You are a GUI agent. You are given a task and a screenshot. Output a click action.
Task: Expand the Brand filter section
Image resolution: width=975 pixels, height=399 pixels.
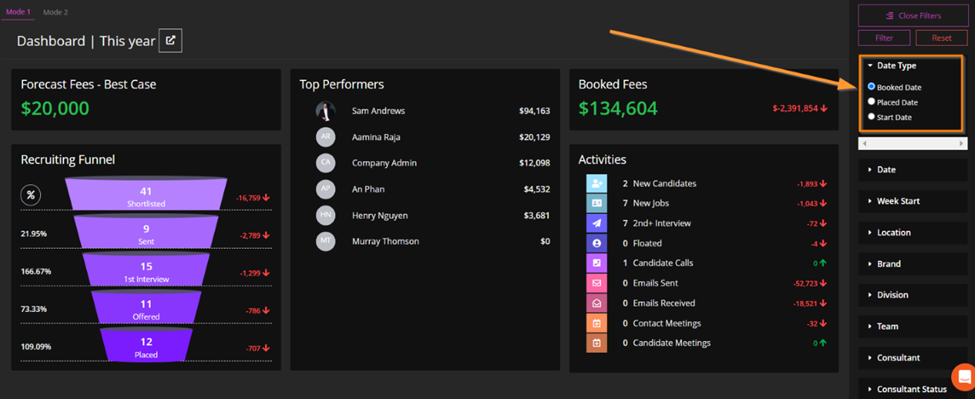point(912,264)
